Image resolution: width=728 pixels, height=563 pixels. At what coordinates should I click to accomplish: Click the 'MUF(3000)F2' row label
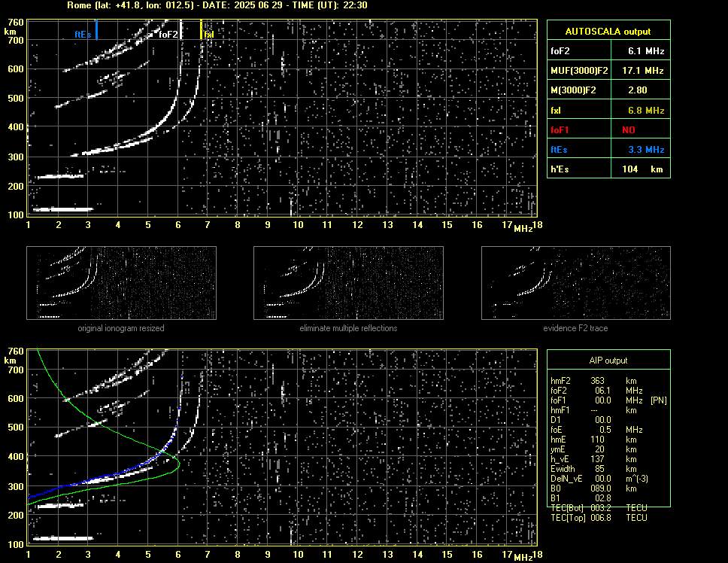(x=579, y=71)
